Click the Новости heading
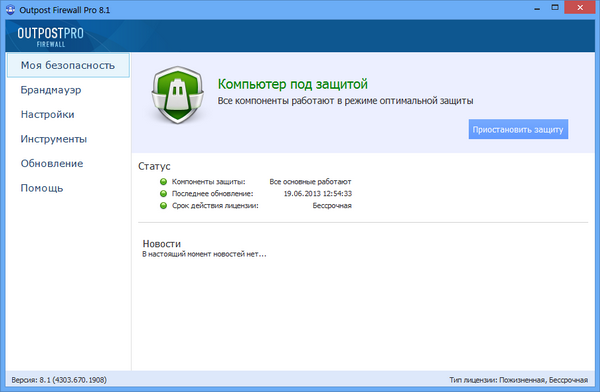Image resolution: width=600 pixels, height=392 pixels. coord(161,243)
